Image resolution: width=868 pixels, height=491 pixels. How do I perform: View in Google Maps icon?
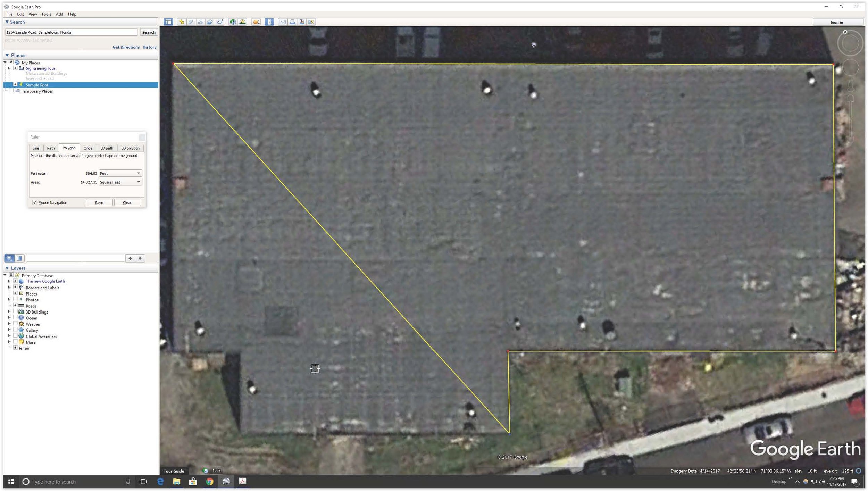click(x=311, y=22)
